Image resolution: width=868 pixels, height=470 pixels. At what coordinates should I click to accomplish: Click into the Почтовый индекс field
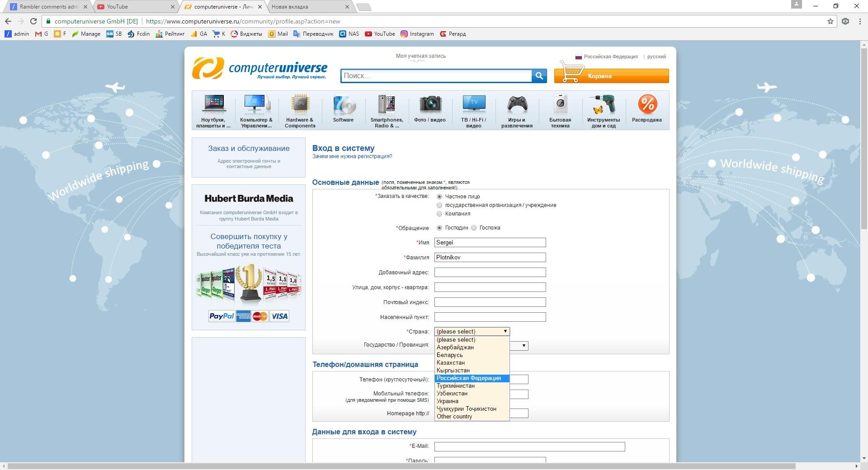(x=490, y=302)
